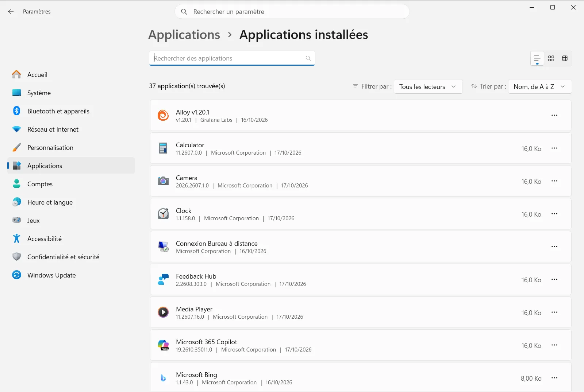This screenshot has width=584, height=392.
Task: Click the Connexion Bureau à distance icon
Action: (163, 247)
